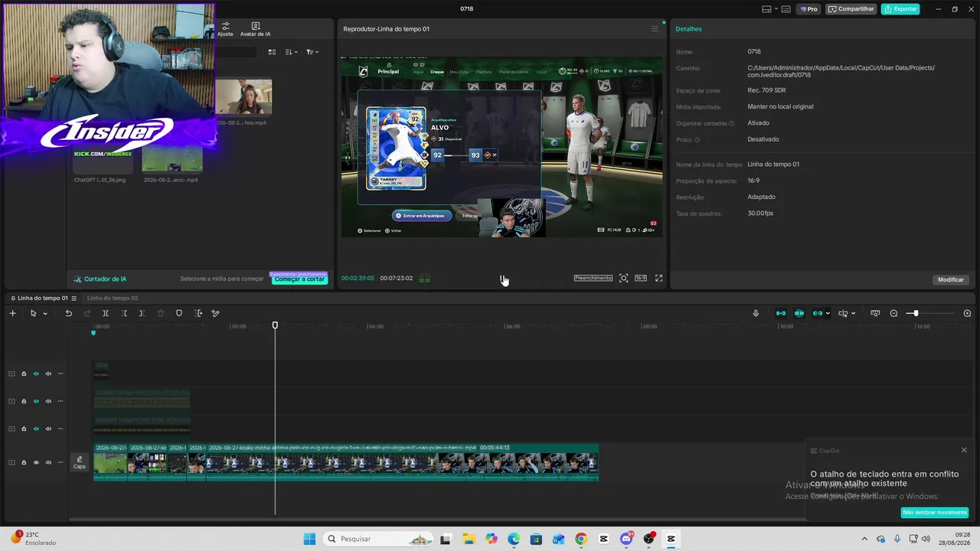Viewport: 980px width, 551px height.
Task: Click the preview axis split icon
Action: click(x=843, y=313)
